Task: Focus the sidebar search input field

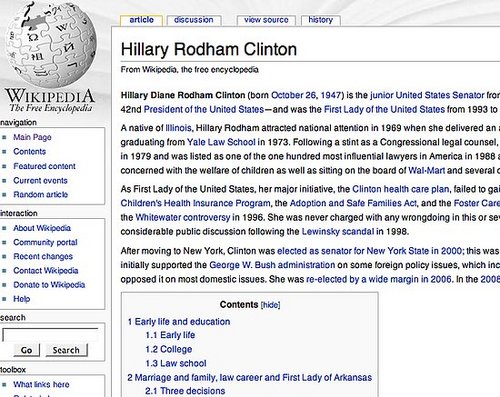Action: click(x=50, y=335)
